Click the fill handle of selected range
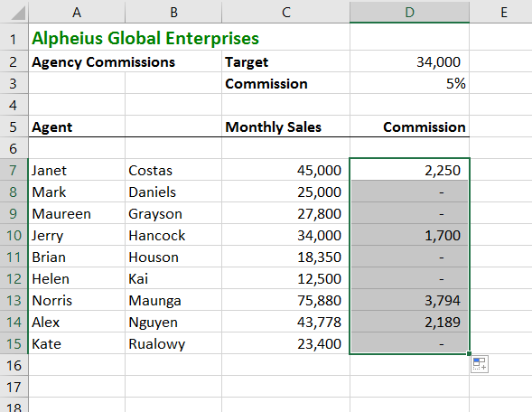 pyautogui.click(x=469, y=353)
